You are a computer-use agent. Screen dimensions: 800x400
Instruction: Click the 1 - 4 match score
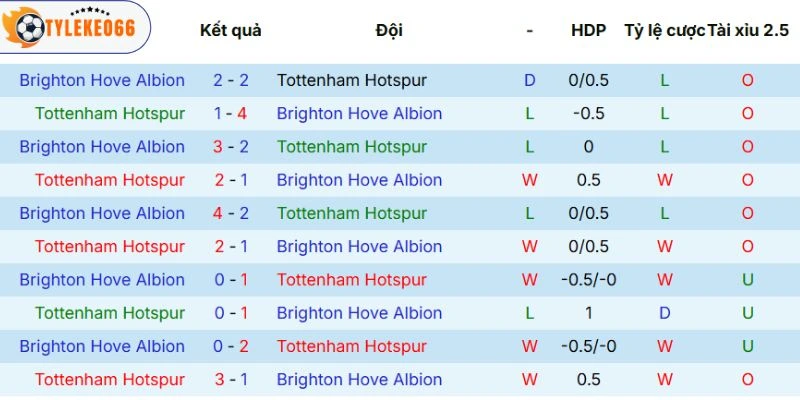230,113
